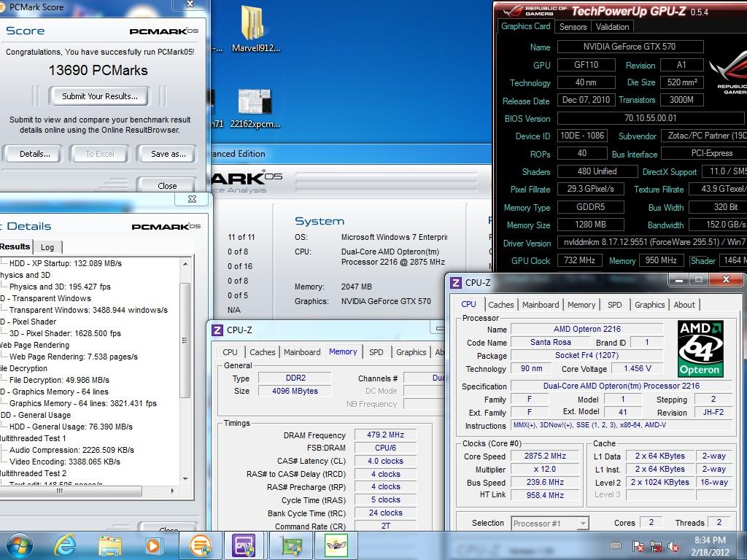This screenshot has height=560, width=747.
Task: Select 'Graphics Memory - 64 lines: 3821.431 fps' row
Action: coord(83,403)
